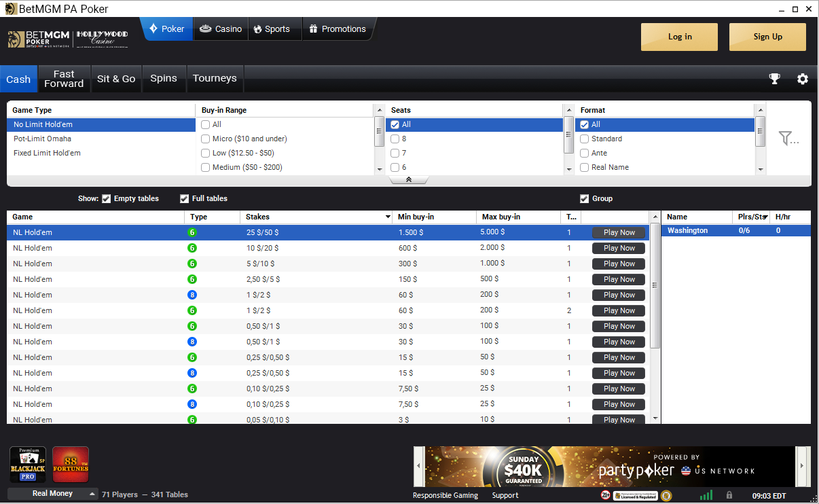
Task: Open the Spins tab
Action: pyautogui.click(x=164, y=79)
